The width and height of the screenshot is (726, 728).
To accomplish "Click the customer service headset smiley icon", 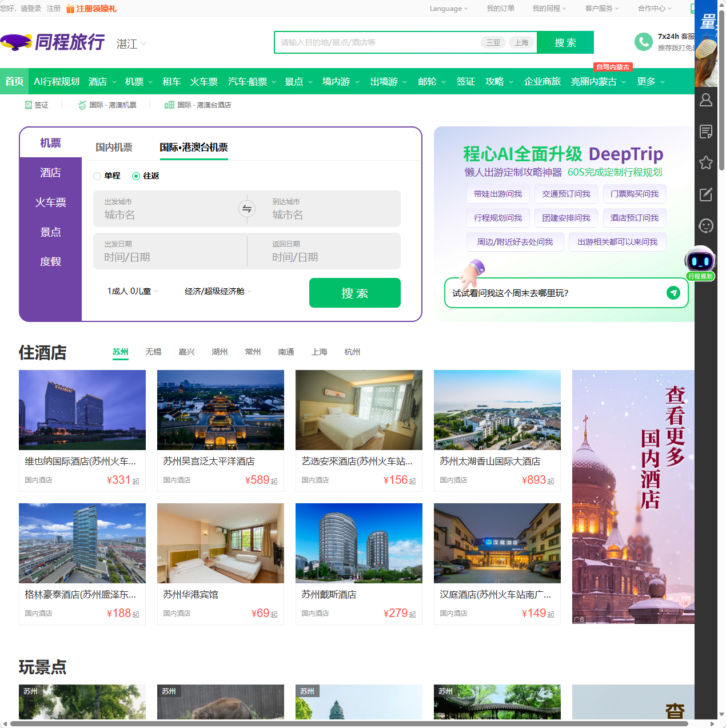I will [705, 225].
